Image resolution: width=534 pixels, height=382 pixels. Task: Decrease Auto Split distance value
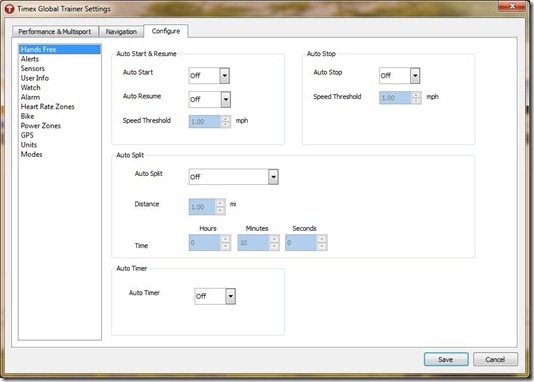click(x=220, y=211)
